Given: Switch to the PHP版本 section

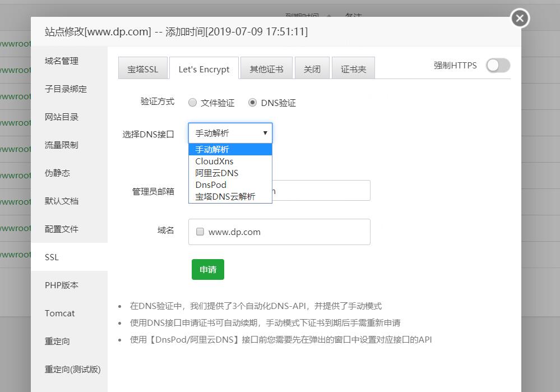Looking at the screenshot, I should coord(61,285).
